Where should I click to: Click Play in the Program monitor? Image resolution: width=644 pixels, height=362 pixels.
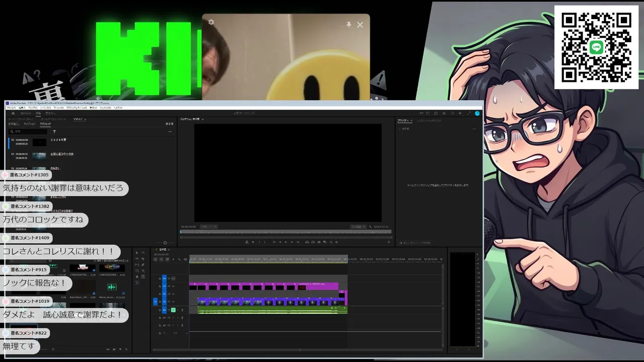tap(286, 242)
